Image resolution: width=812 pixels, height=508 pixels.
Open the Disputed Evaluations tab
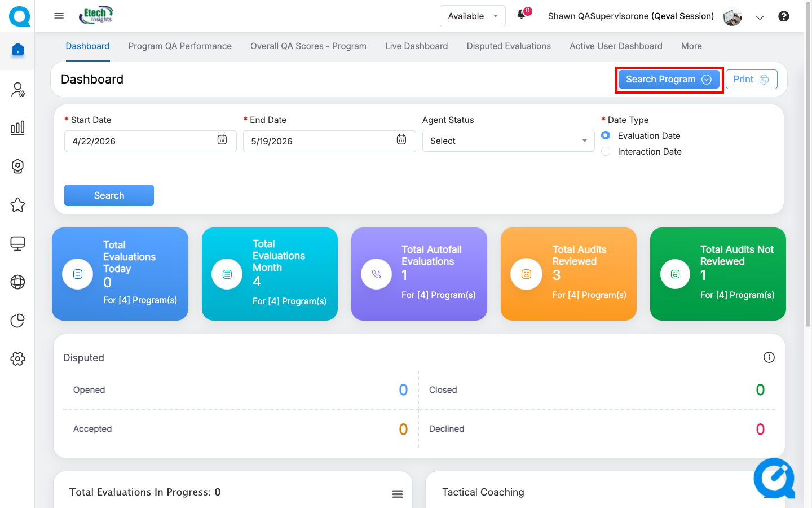click(509, 46)
